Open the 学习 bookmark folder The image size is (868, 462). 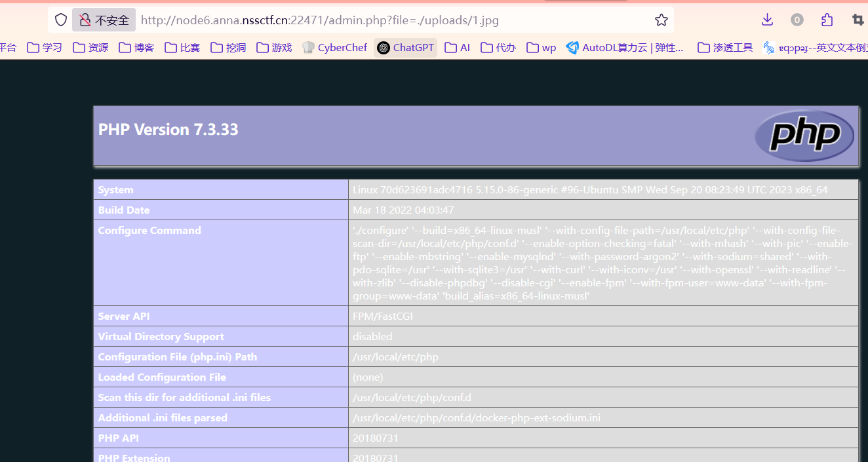pyautogui.click(x=45, y=47)
